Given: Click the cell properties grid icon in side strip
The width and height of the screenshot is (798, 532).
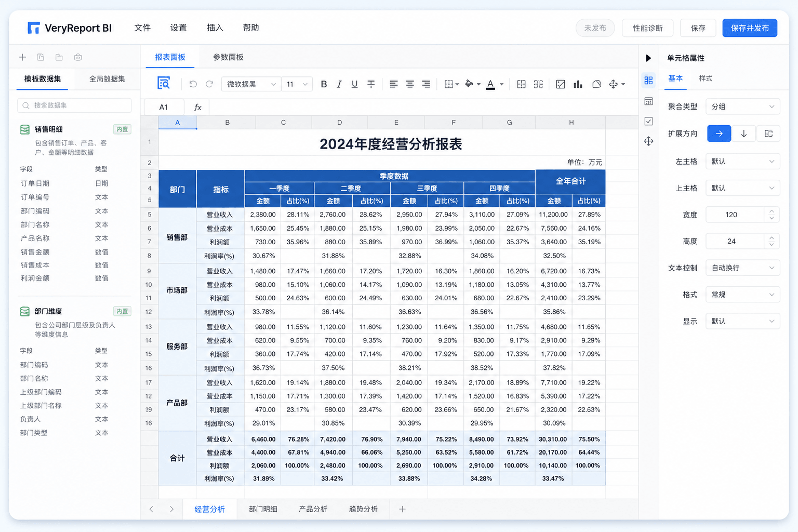Looking at the screenshot, I should (x=648, y=81).
